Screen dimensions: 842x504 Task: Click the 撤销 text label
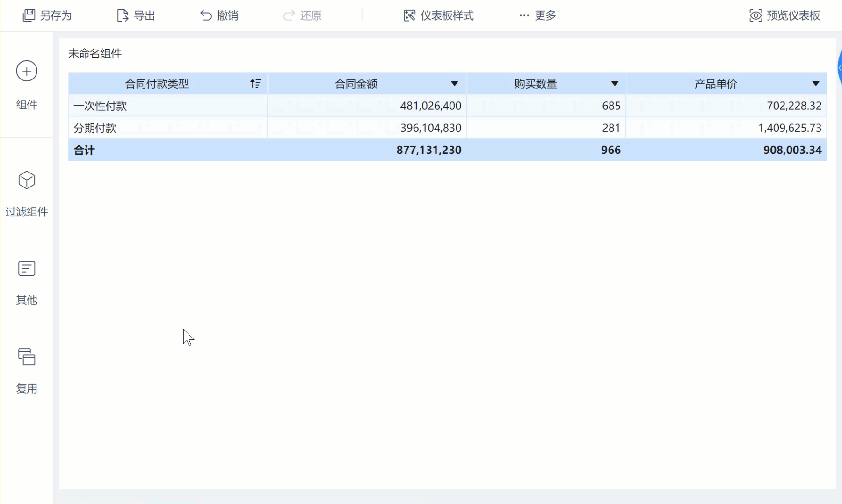228,15
